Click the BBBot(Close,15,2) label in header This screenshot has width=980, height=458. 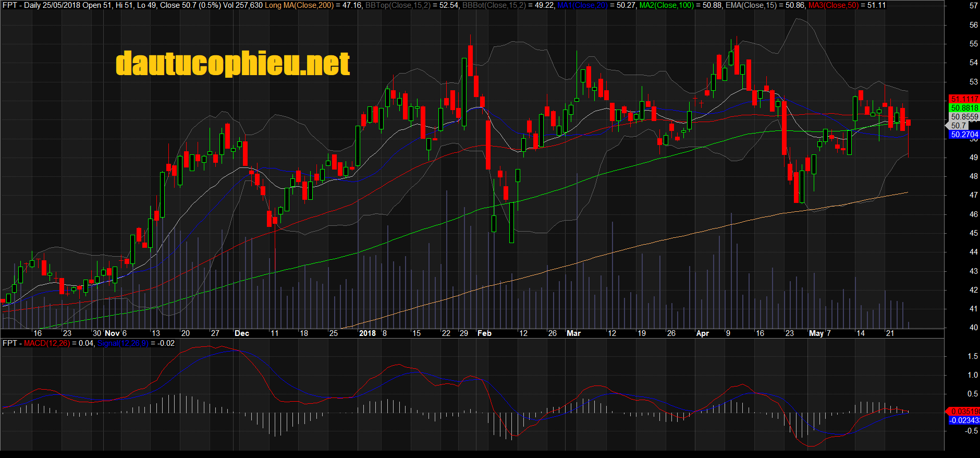(x=494, y=5)
